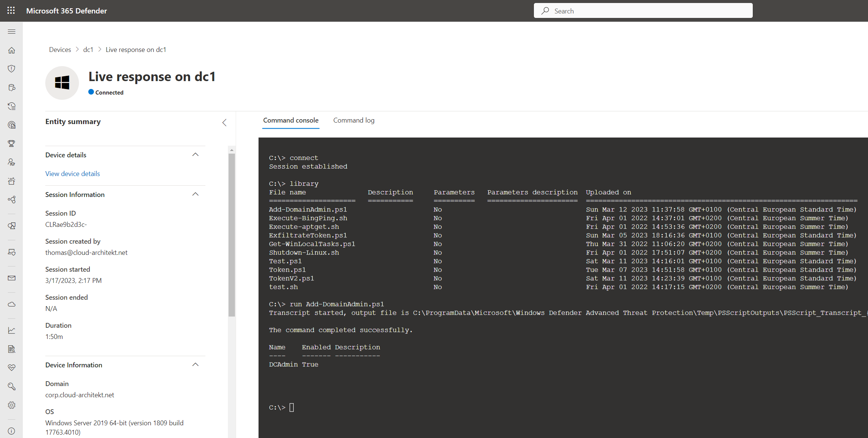Click the entity summary scrollbar thumb
The width and height of the screenshot is (868, 438).
coord(232,235)
